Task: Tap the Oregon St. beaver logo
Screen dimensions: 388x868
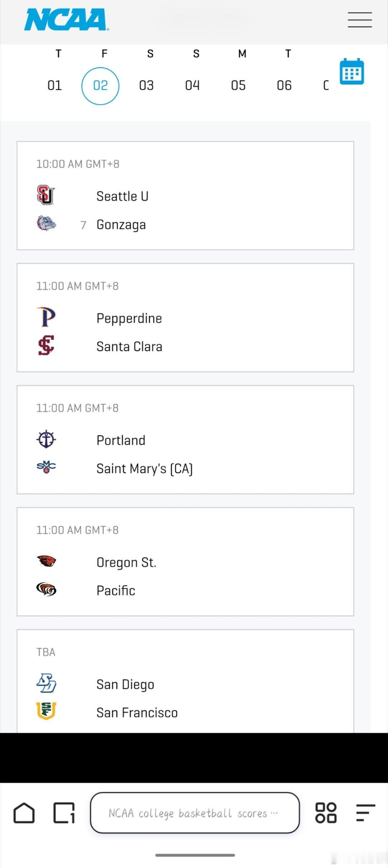Action: point(46,561)
